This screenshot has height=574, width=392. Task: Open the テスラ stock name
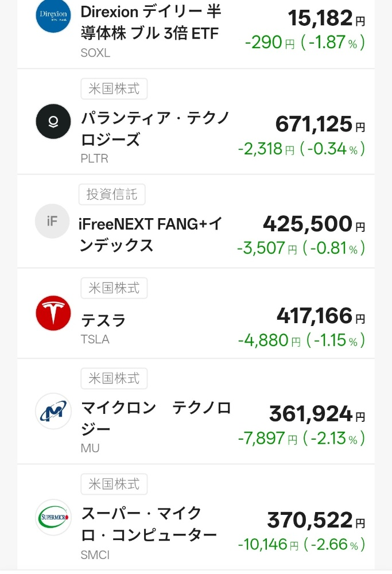click(x=103, y=321)
